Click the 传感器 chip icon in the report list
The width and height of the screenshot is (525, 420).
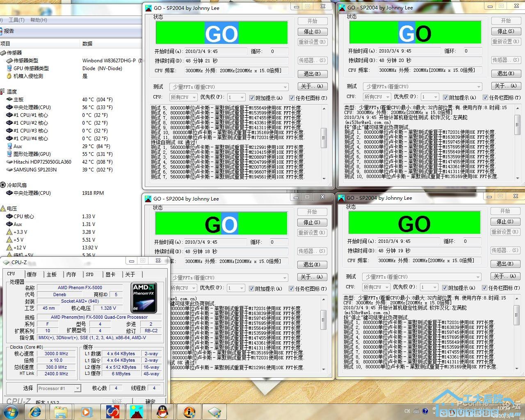[3, 52]
